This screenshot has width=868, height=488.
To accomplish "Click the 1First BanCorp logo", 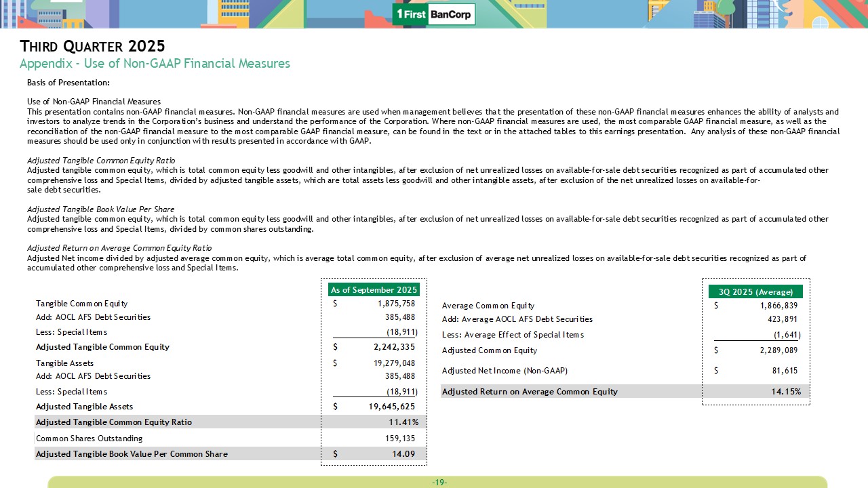I will click(434, 14).
